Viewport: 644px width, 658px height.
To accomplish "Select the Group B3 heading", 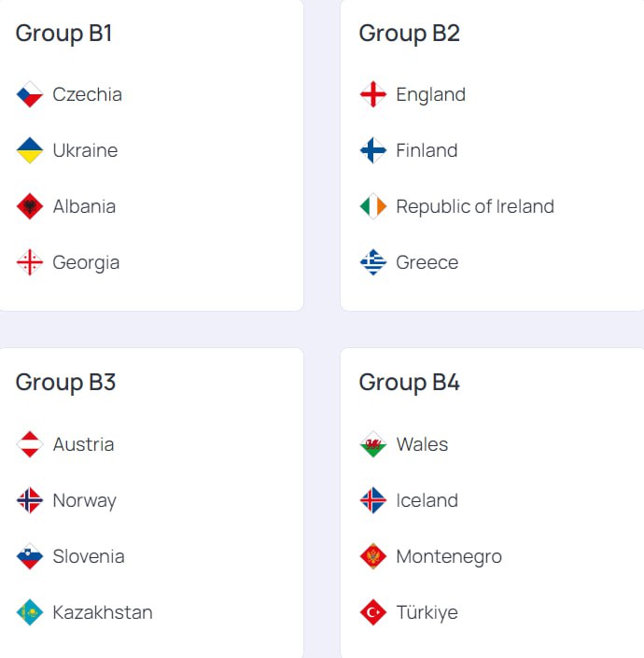I will [x=65, y=383].
